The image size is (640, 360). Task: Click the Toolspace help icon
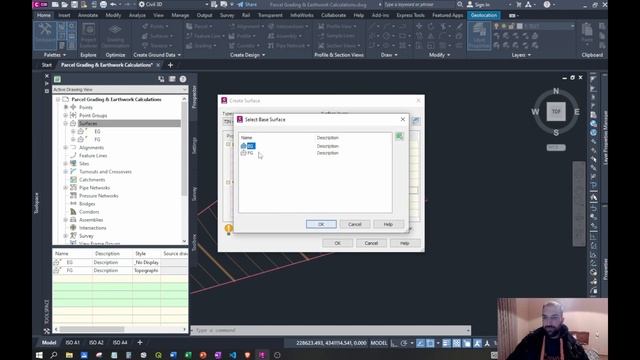183,79
